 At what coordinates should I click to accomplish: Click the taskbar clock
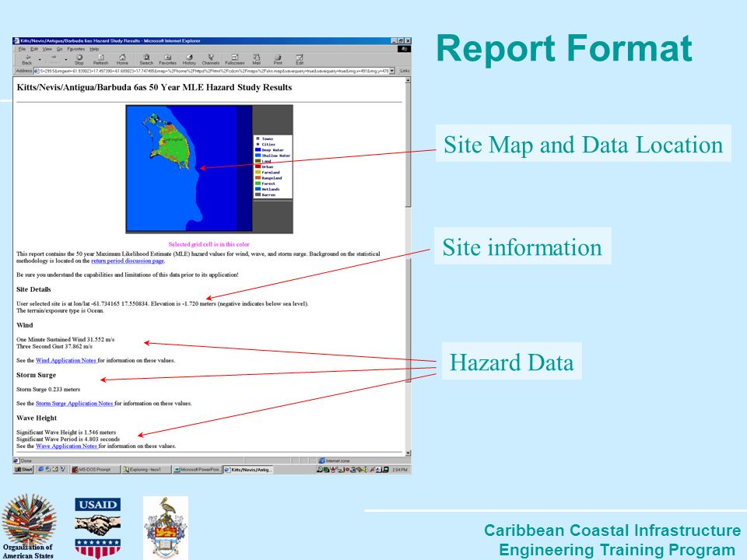tap(400, 470)
